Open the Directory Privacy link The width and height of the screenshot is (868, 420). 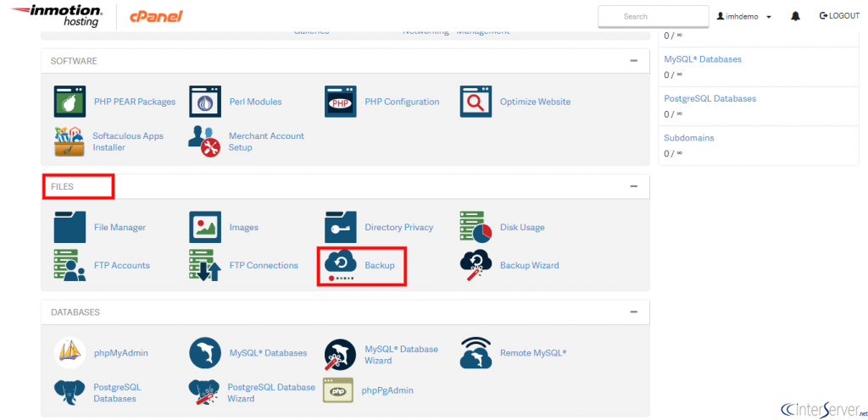(398, 227)
